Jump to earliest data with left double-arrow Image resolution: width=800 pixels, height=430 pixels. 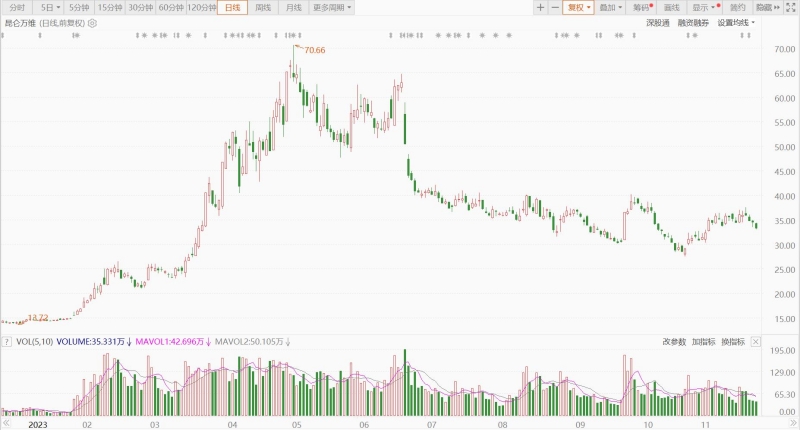tap(6, 423)
